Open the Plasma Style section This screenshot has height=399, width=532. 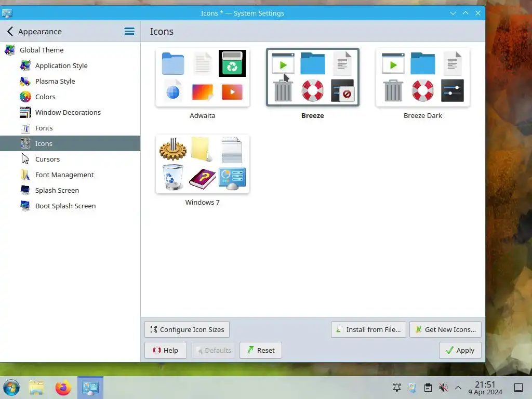(70, 81)
